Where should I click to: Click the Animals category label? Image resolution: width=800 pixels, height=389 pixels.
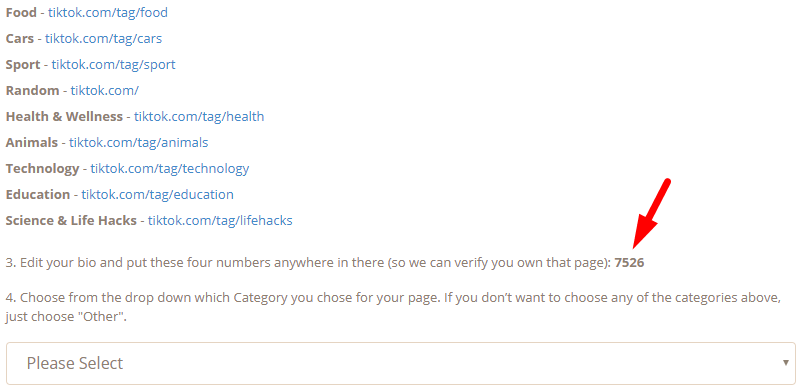point(32,142)
